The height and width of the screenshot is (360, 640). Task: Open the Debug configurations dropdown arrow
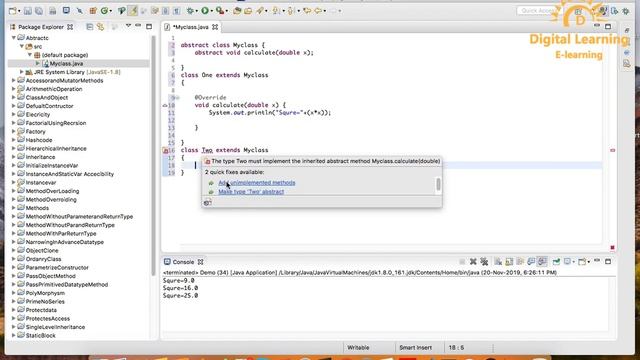(x=196, y=11)
